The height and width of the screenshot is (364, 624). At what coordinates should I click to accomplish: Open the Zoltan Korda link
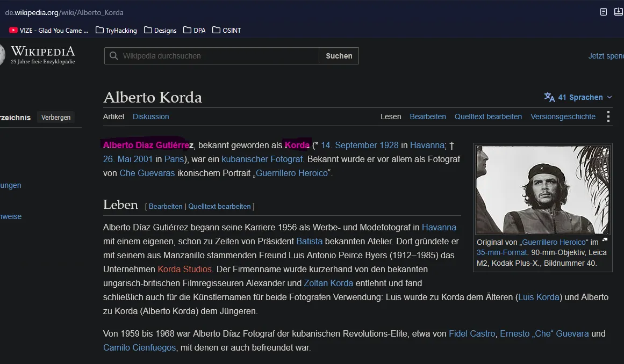point(328,283)
